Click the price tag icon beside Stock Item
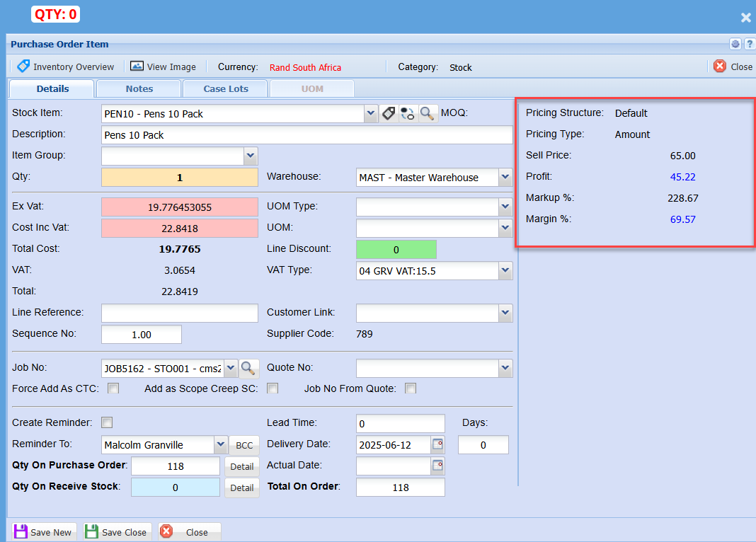The width and height of the screenshot is (756, 542). coord(389,113)
